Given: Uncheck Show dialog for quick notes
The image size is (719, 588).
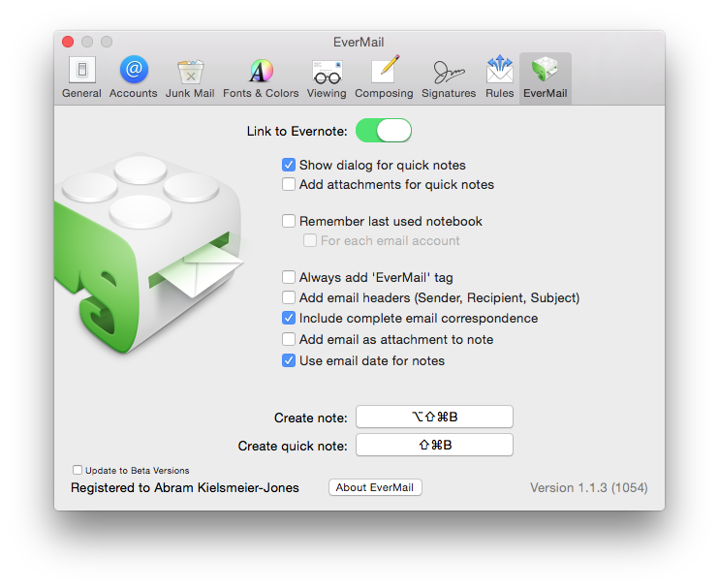Looking at the screenshot, I should click(289, 166).
